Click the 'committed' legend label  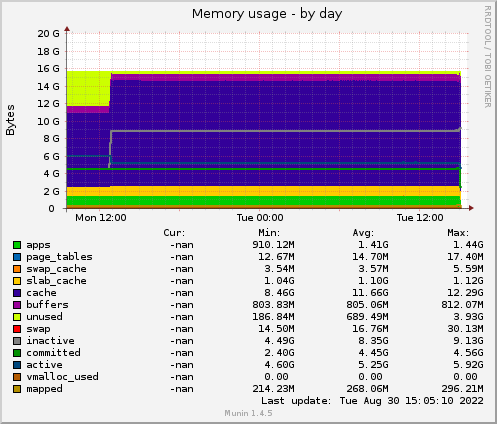pyautogui.click(x=53, y=353)
